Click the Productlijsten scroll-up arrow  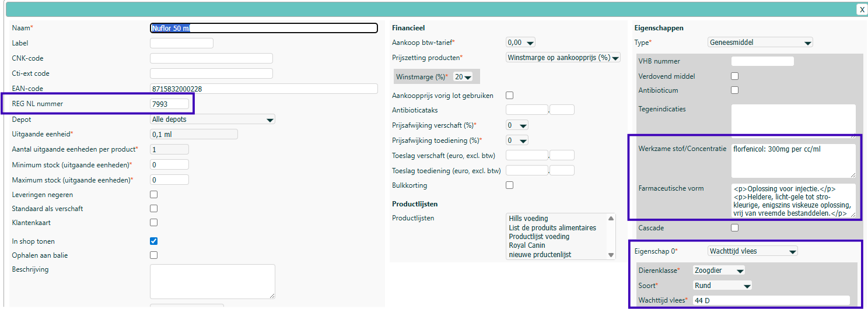tap(611, 217)
